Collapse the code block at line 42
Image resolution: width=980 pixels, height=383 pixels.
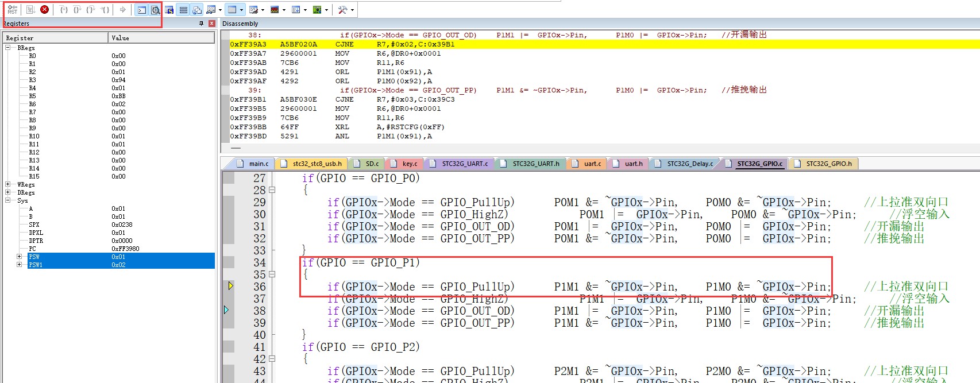(x=272, y=358)
